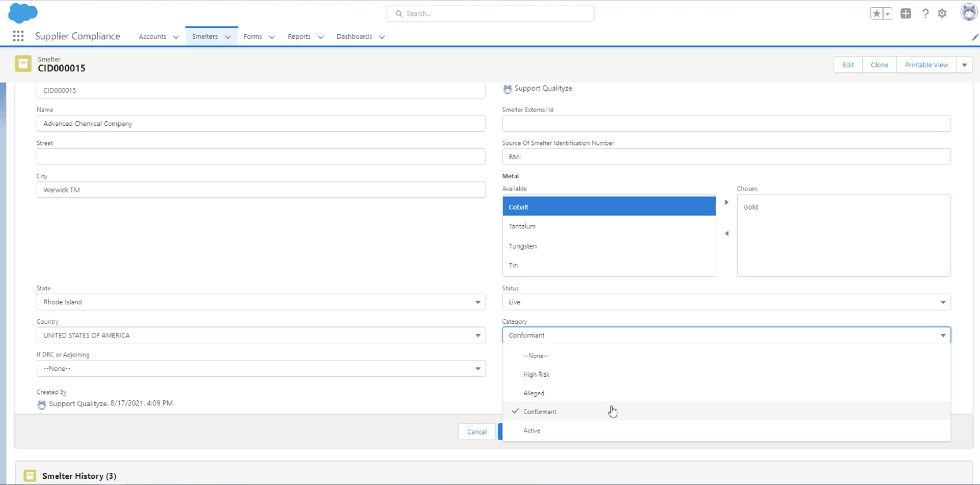Open the Setup gear icon

[942, 14]
